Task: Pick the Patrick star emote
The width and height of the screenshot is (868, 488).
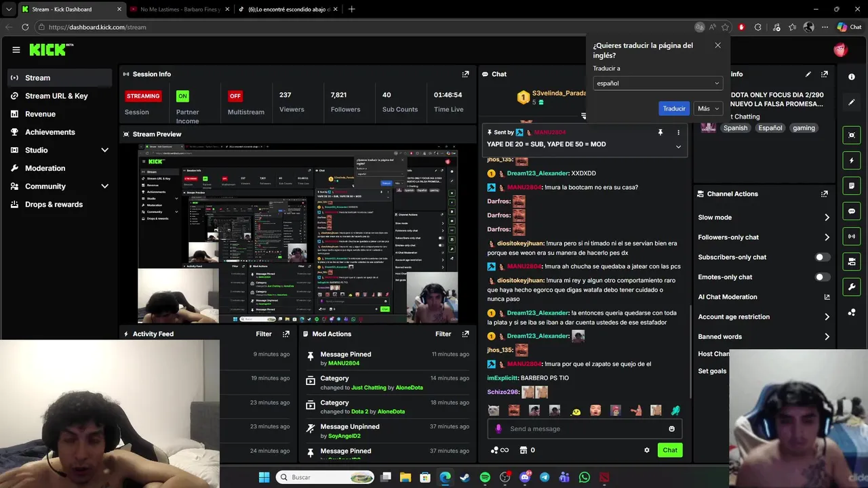Action: pos(635,411)
